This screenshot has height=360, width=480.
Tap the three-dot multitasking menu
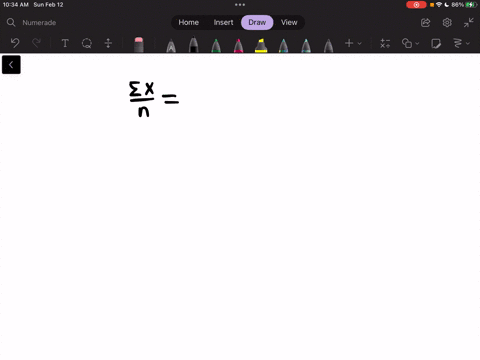[240, 5]
